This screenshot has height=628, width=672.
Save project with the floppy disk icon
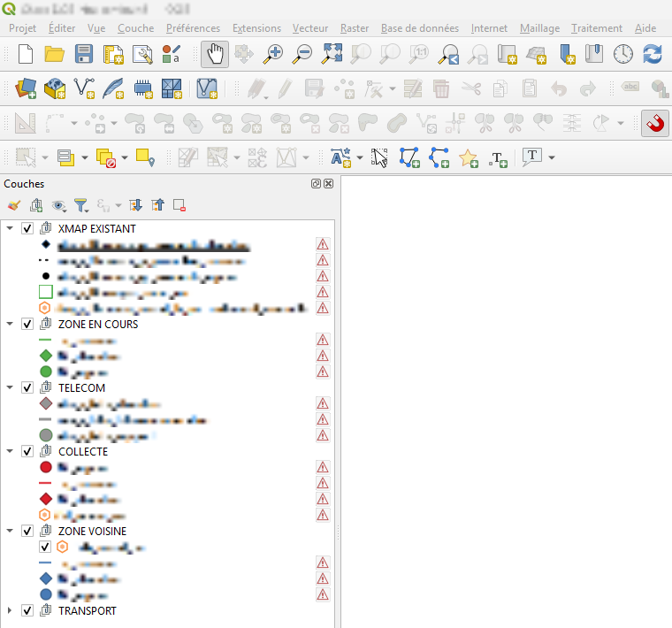tap(84, 55)
